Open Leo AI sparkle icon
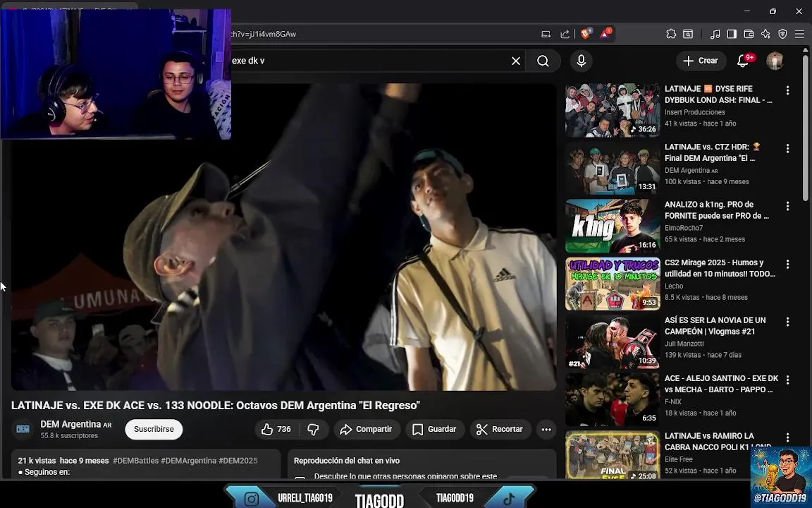 click(x=765, y=34)
